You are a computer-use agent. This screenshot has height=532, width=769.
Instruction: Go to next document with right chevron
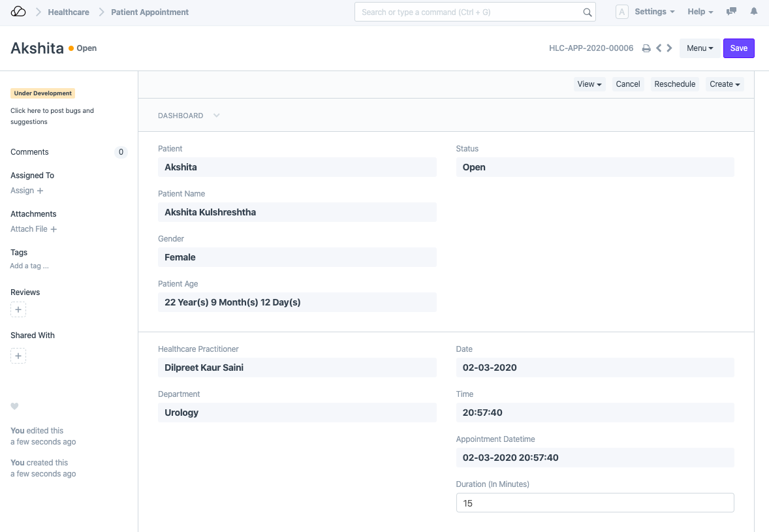click(x=670, y=48)
